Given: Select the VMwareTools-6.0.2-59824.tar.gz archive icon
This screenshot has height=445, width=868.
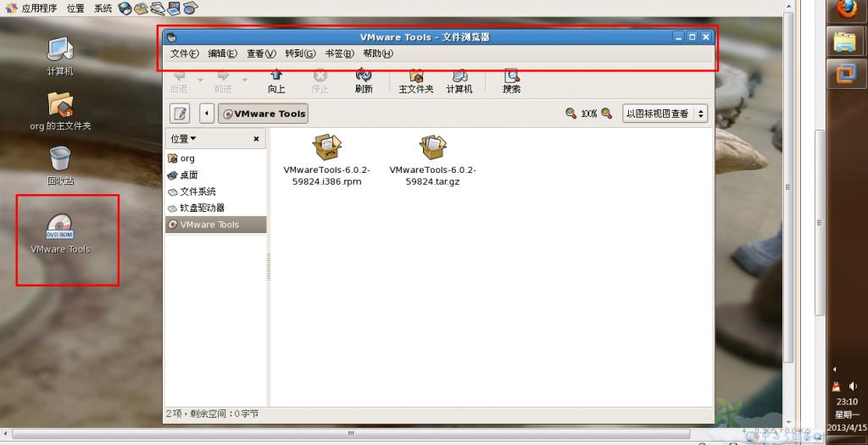Looking at the screenshot, I should click(x=433, y=147).
